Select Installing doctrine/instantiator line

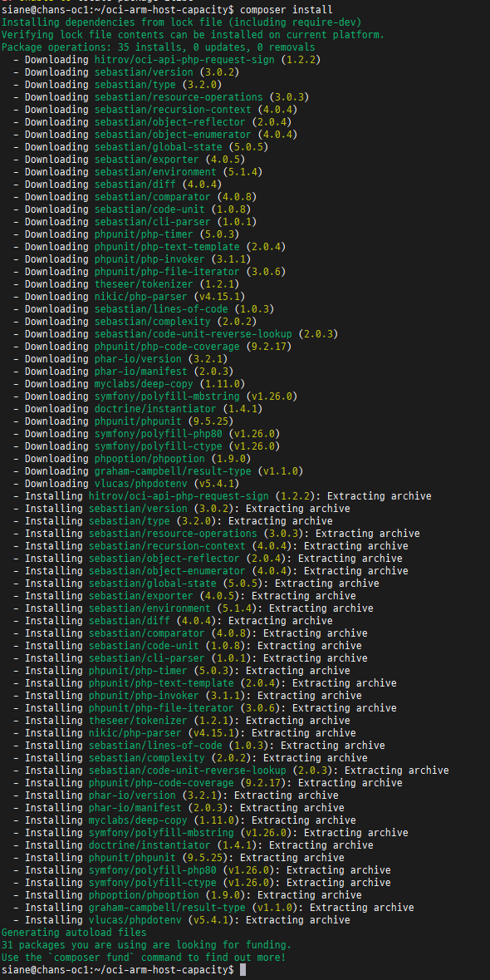(x=193, y=845)
